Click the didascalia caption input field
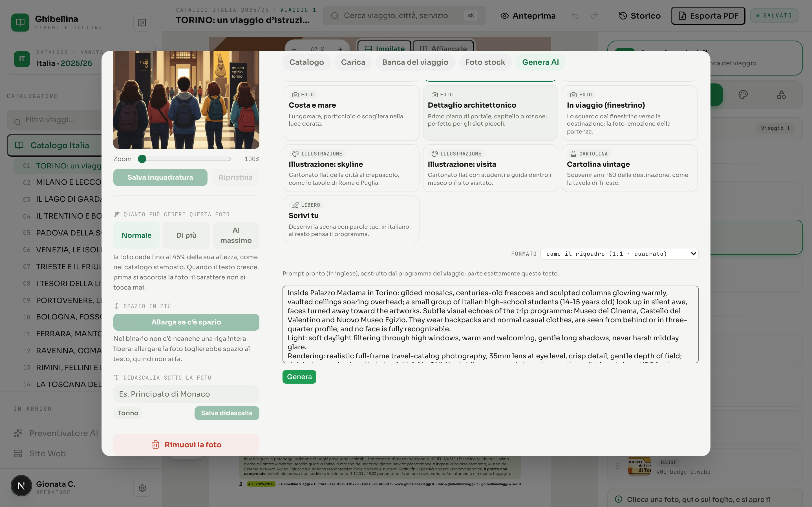The image size is (812, 507). click(186, 394)
